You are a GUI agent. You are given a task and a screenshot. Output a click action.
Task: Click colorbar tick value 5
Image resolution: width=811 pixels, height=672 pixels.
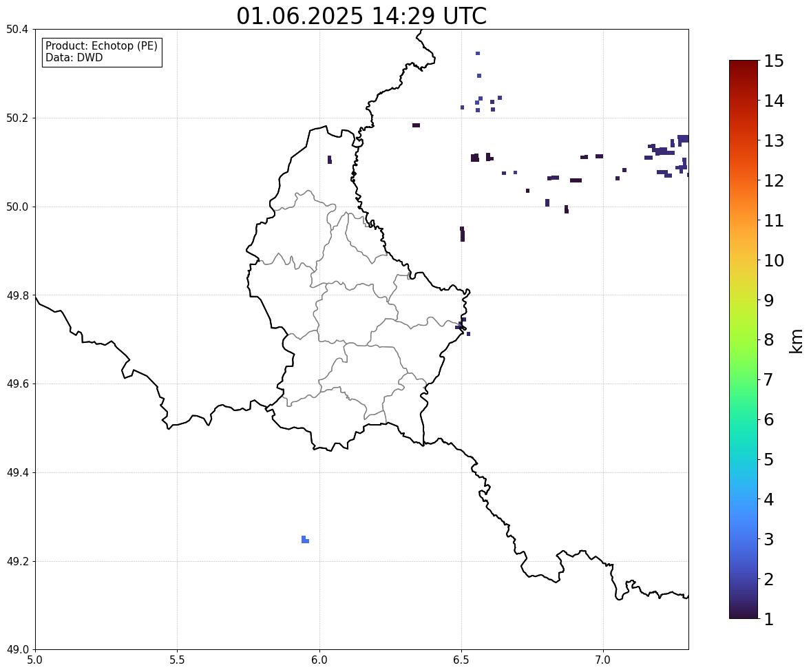pos(768,459)
